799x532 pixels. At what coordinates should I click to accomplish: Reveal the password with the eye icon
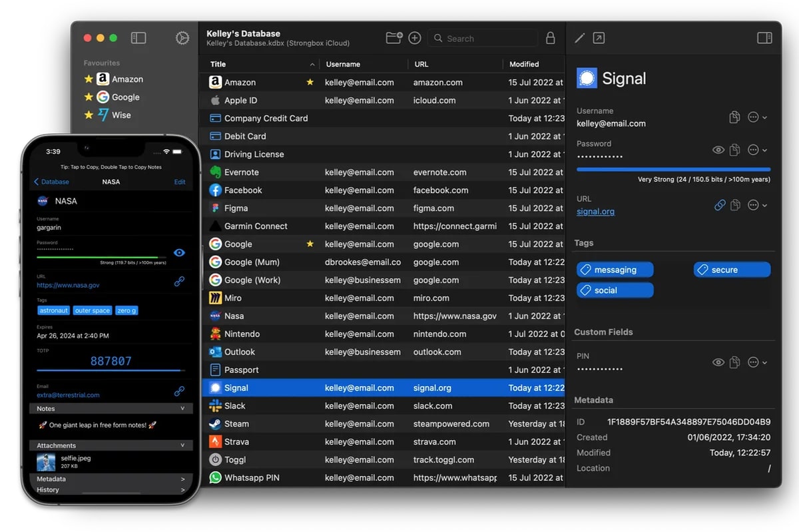tap(718, 150)
